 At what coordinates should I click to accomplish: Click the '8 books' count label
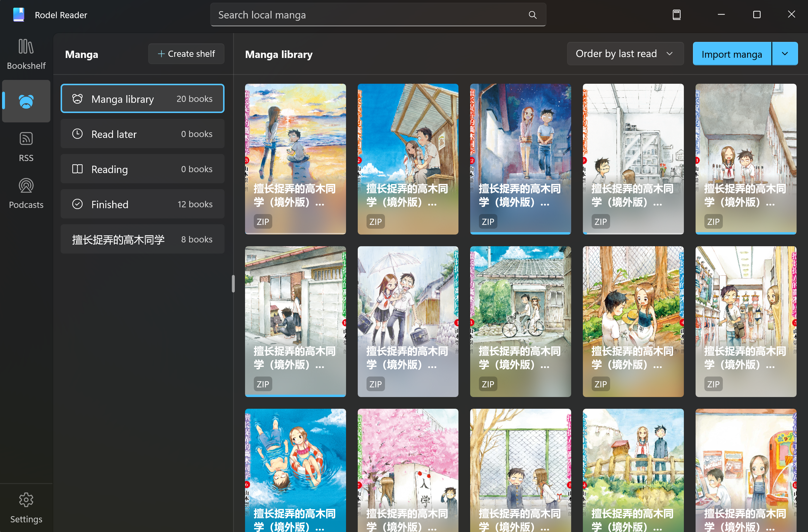(196, 239)
